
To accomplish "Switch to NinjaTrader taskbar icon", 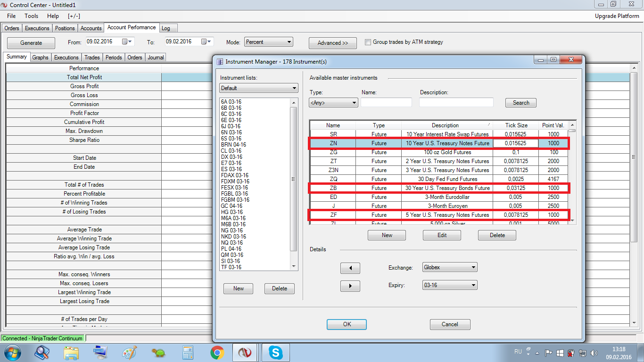I will (245, 353).
